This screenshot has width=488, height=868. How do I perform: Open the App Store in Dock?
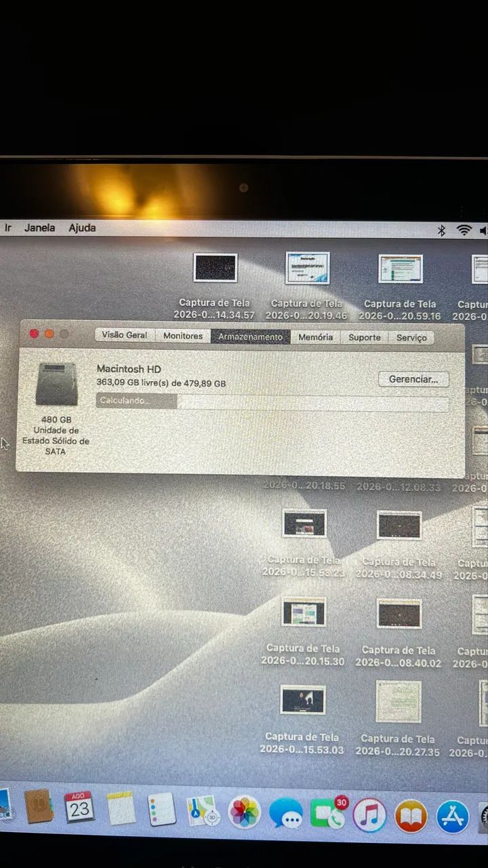(453, 816)
